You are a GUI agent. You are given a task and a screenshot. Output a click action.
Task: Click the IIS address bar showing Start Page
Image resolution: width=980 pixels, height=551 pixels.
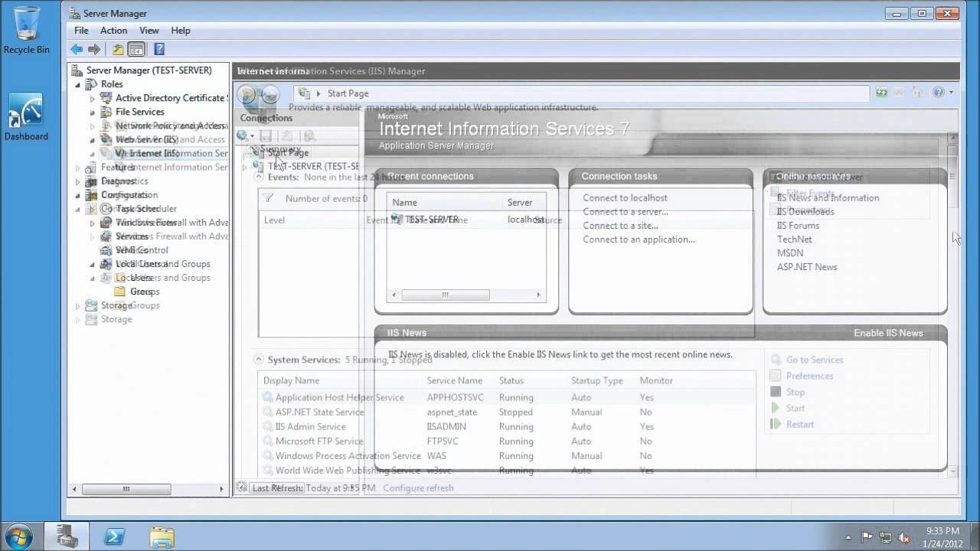[582, 93]
